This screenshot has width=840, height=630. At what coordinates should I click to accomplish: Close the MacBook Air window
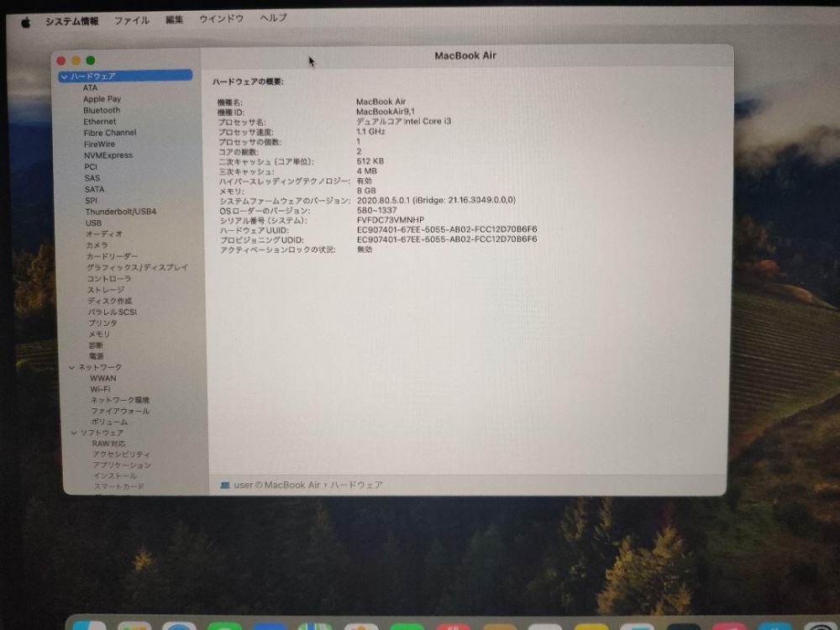(61, 61)
